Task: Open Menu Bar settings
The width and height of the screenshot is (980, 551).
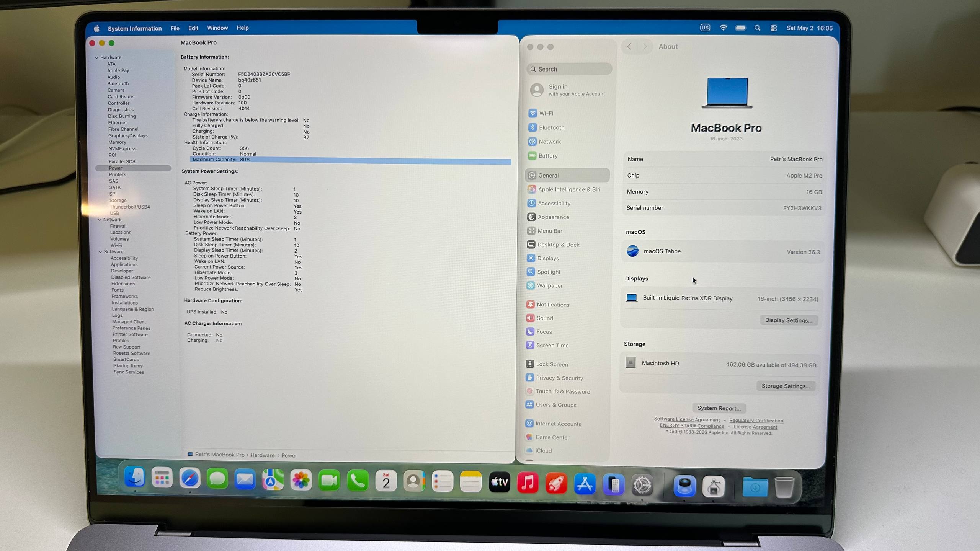Action: (545, 231)
